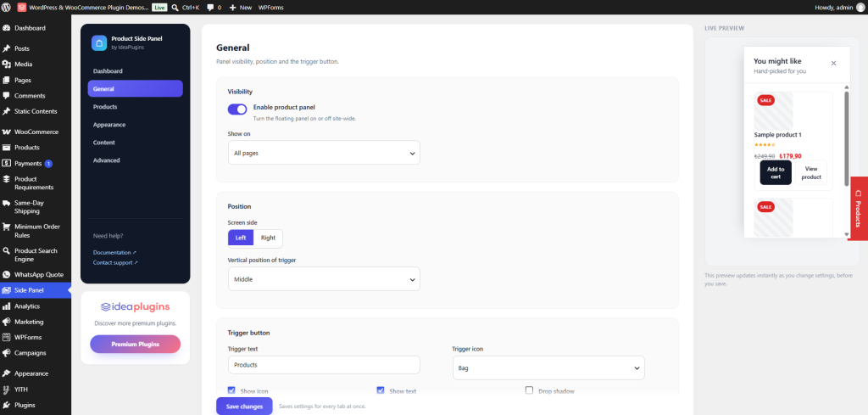The height and width of the screenshot is (415, 868).
Task: Click the preview scroll down arrow
Action: [847, 234]
